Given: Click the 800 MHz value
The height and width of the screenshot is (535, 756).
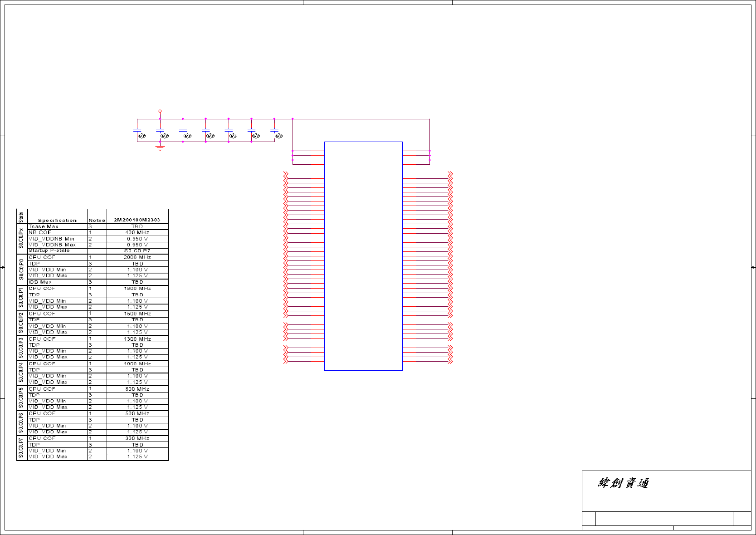Looking at the screenshot, I should [x=137, y=389].
